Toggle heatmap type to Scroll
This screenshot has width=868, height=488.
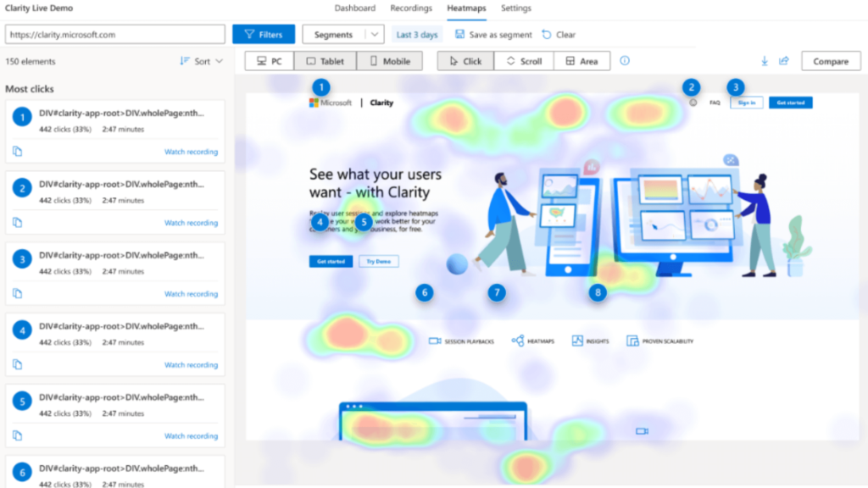(523, 61)
